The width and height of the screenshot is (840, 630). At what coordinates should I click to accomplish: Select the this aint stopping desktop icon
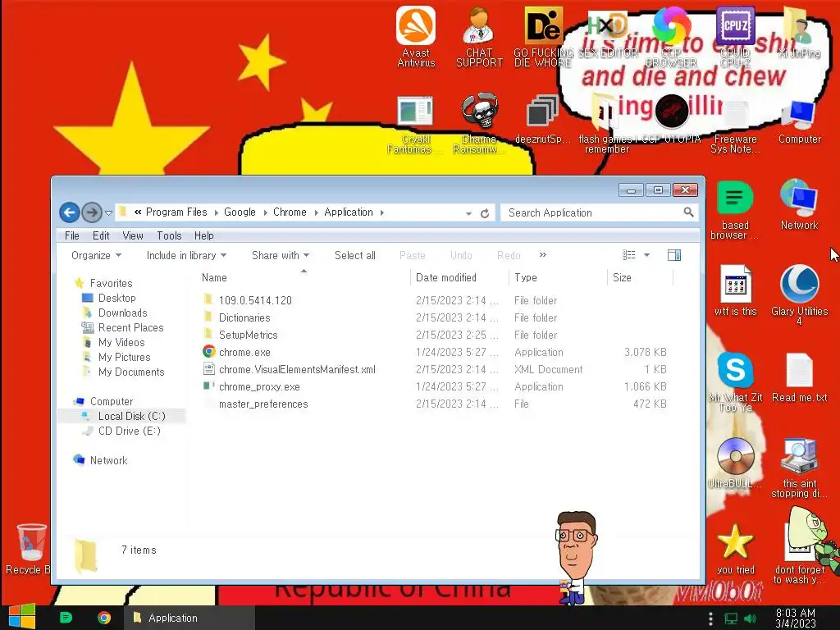click(799, 468)
